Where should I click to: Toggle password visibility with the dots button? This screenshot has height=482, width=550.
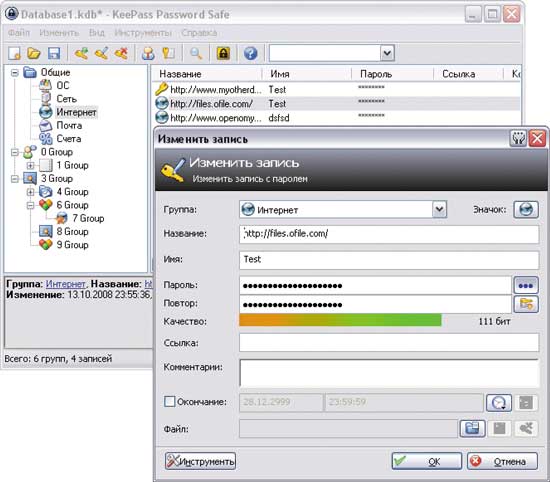[x=525, y=285]
